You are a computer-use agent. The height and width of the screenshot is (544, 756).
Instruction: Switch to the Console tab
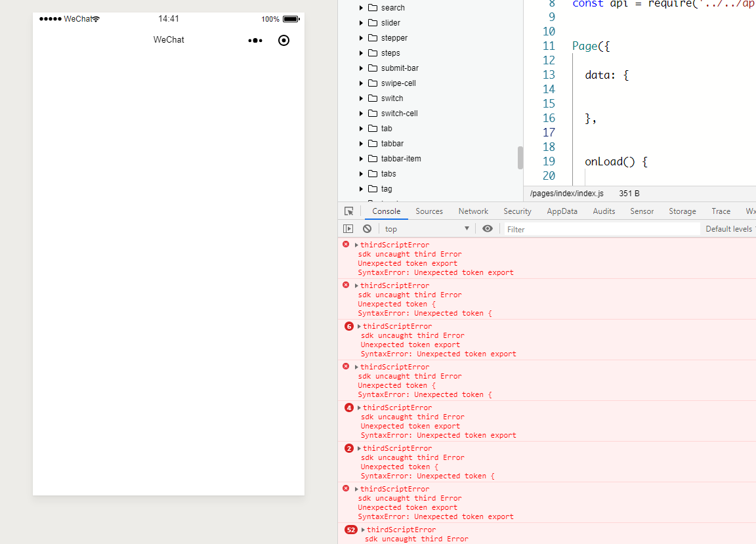click(x=386, y=211)
